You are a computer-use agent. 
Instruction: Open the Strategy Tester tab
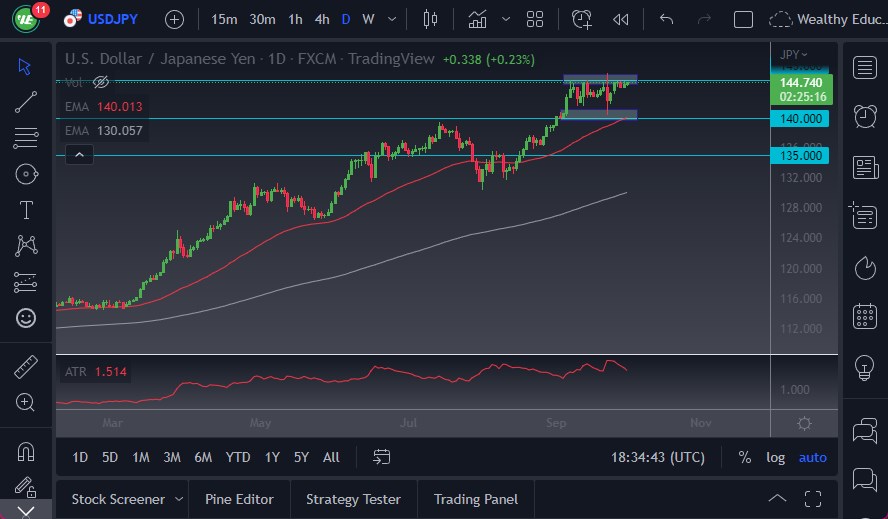pos(353,498)
